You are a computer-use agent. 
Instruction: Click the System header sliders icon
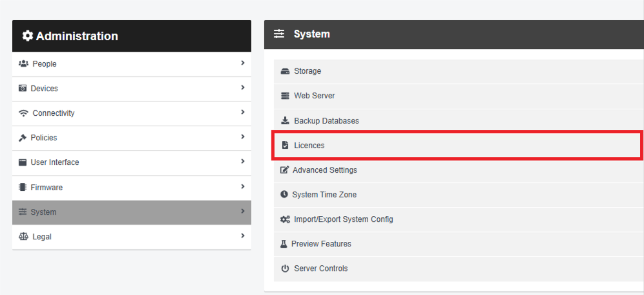tap(279, 34)
